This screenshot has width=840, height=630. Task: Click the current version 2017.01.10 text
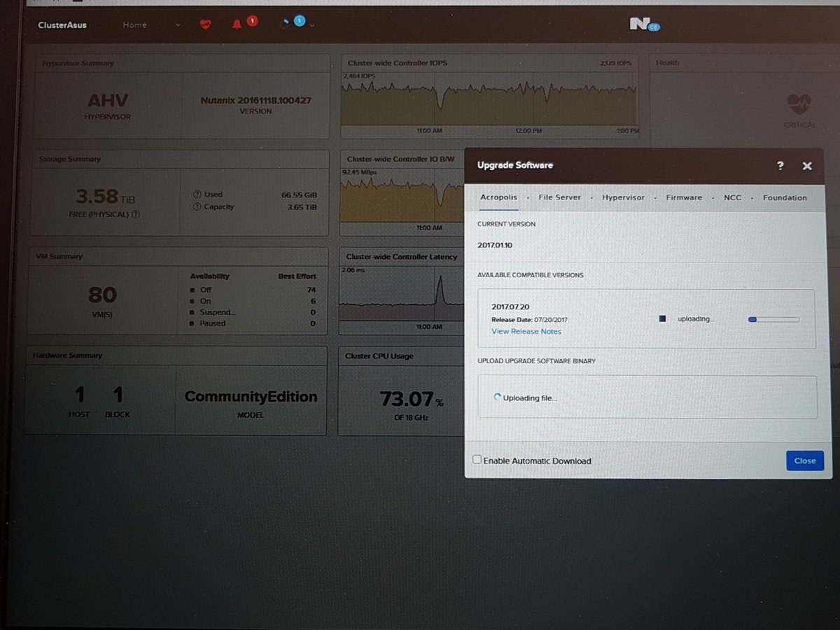[x=495, y=245]
